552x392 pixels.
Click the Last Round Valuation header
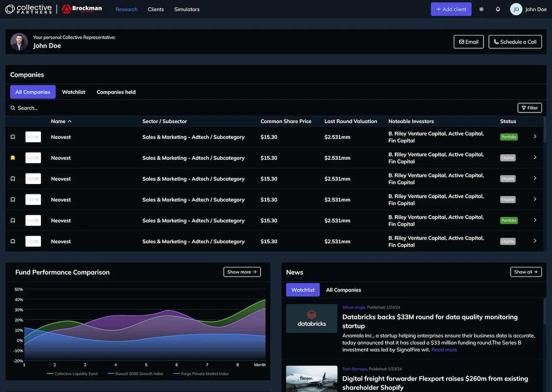click(351, 121)
